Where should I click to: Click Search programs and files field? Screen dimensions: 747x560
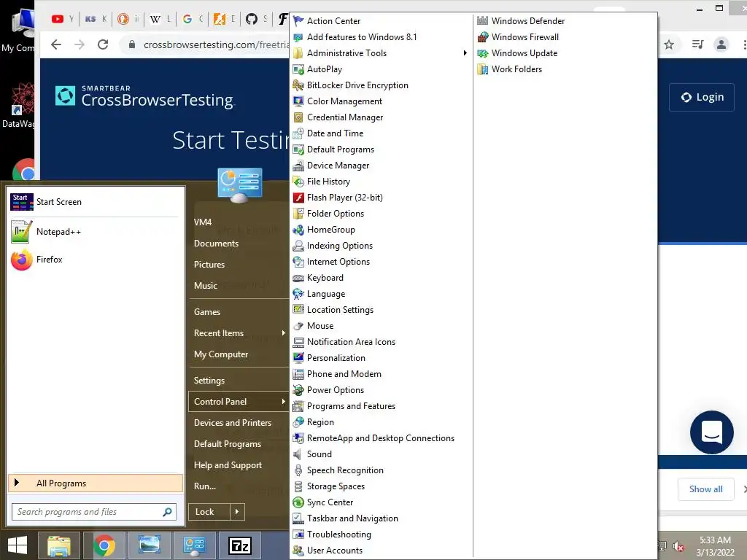click(x=94, y=512)
